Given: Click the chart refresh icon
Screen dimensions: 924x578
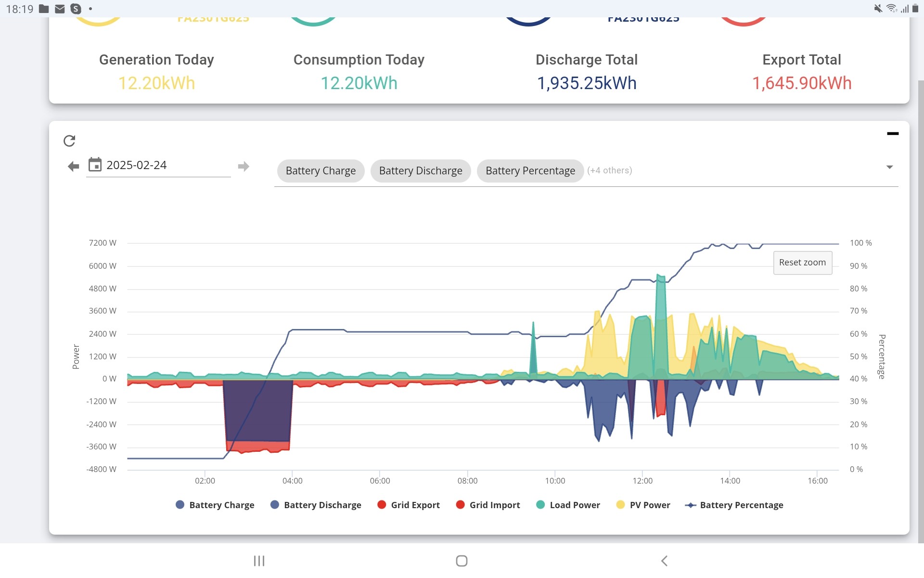Looking at the screenshot, I should coord(69,141).
